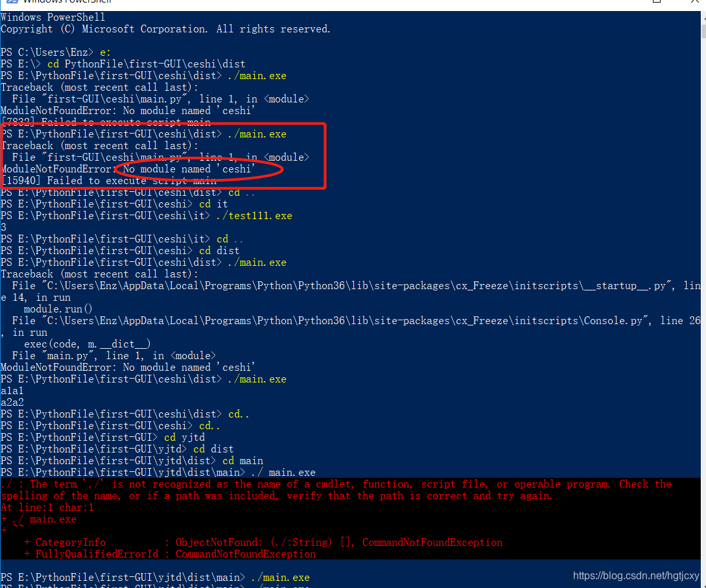The height and width of the screenshot is (588, 706).
Task: Click the '[15940] Failed to execute script' line
Action: (109, 180)
